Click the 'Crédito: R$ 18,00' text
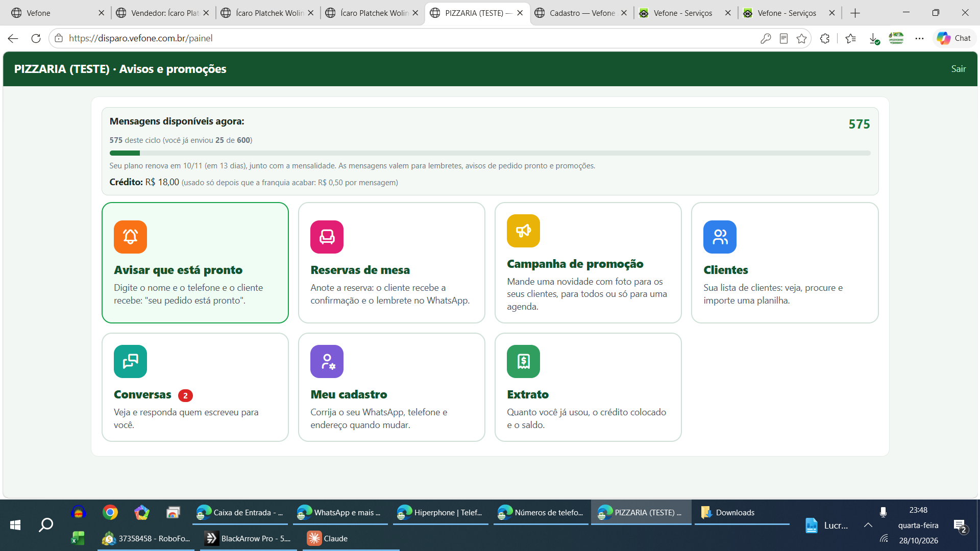This screenshot has width=980, height=551. [x=144, y=182]
